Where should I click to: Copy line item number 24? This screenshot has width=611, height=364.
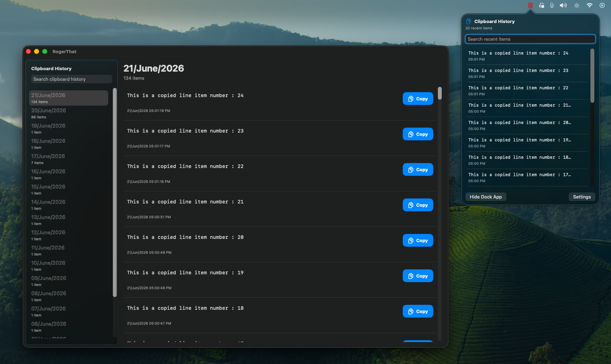(418, 99)
